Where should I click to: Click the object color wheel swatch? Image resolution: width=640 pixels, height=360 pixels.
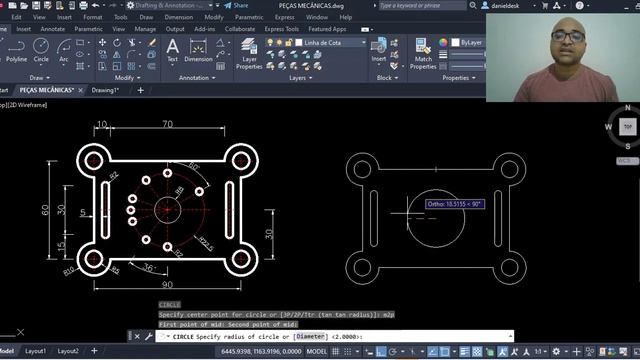(x=443, y=42)
